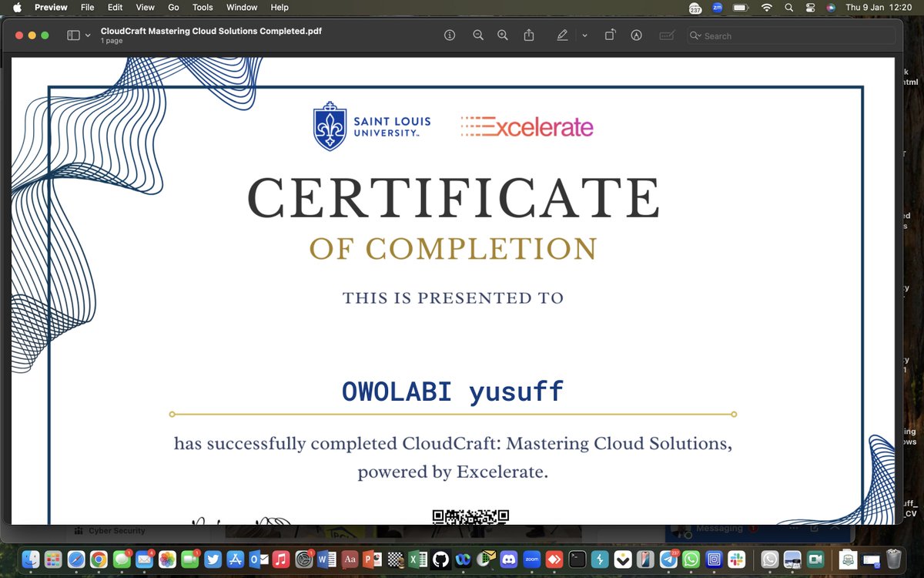Open Mail from the Dock

click(x=144, y=560)
